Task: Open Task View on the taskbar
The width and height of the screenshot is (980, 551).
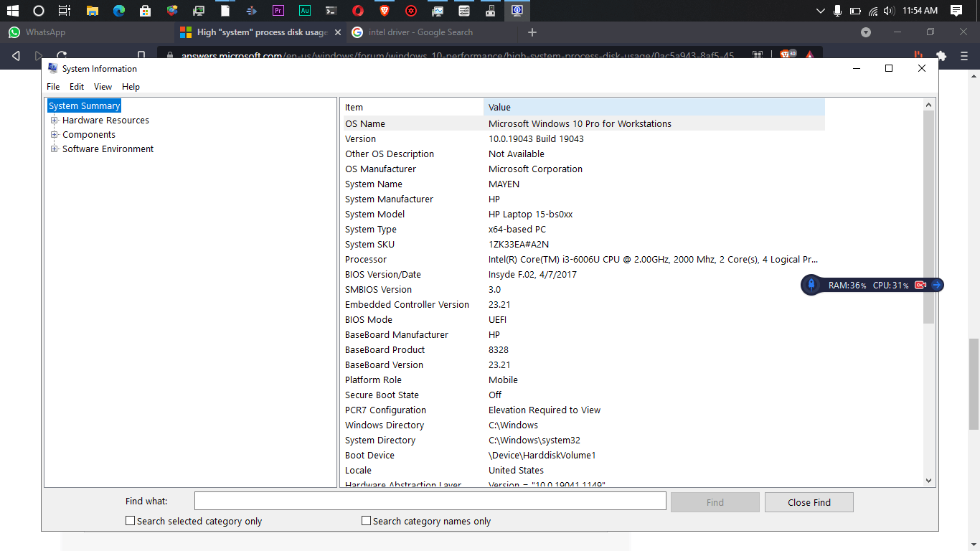Action: [65, 11]
